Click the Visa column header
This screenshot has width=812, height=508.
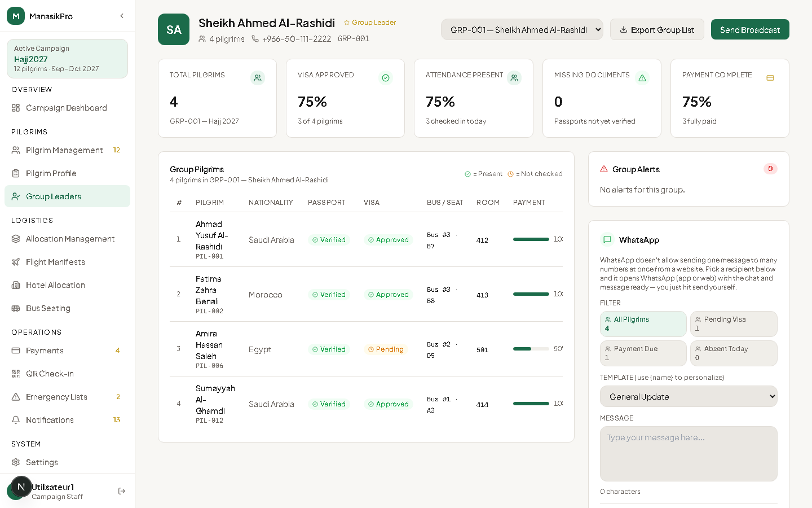pyautogui.click(x=372, y=203)
